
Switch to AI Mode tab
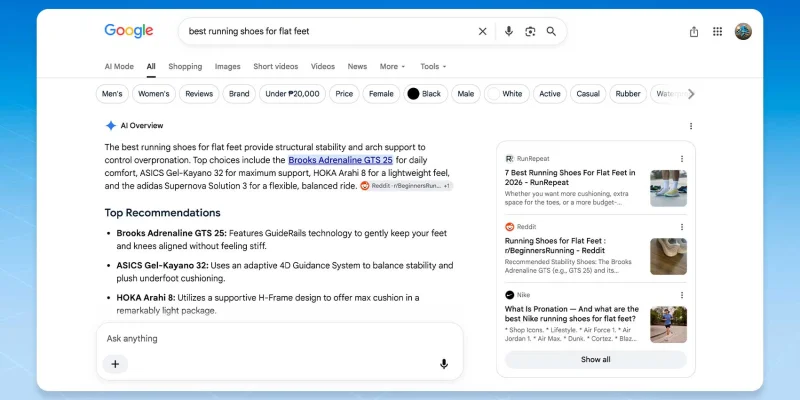click(119, 66)
